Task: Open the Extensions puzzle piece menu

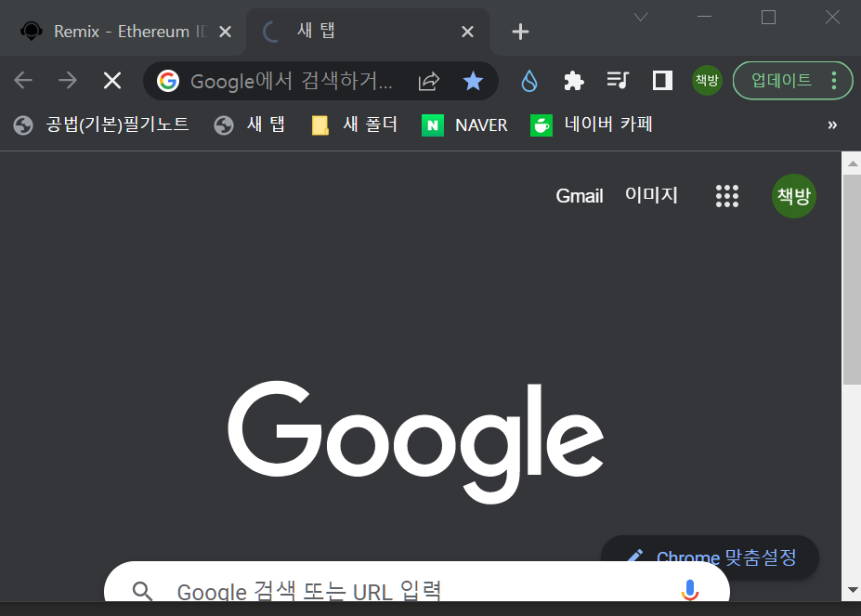Action: pyautogui.click(x=574, y=81)
